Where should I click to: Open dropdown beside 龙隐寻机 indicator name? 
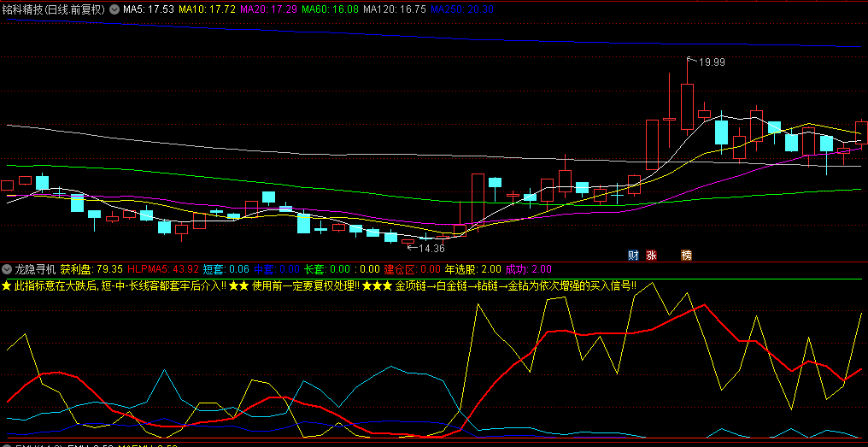7,270
